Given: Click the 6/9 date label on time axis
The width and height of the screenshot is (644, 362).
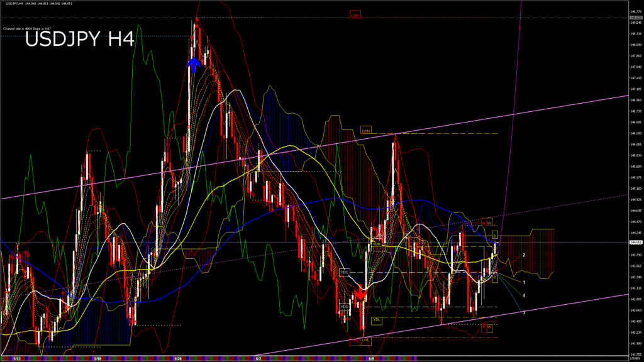Looking at the screenshot, I should (x=371, y=358).
